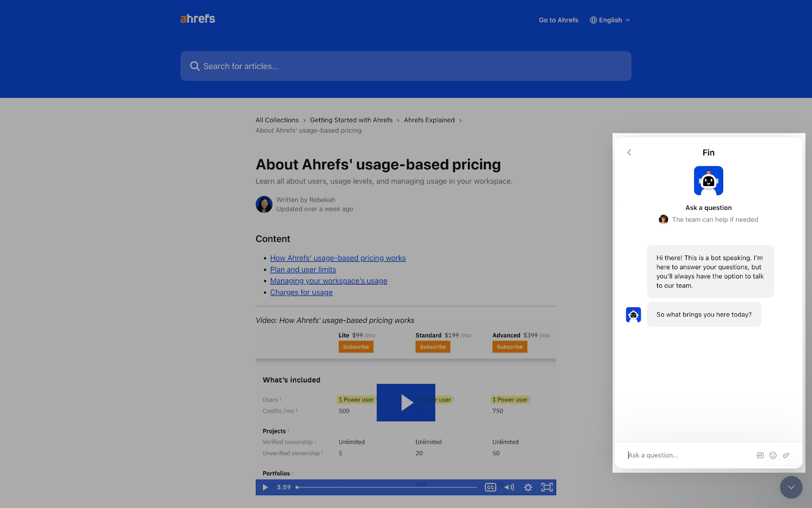This screenshot has height=508, width=812.
Task: Open the GIF picker in chat
Action: click(x=760, y=455)
